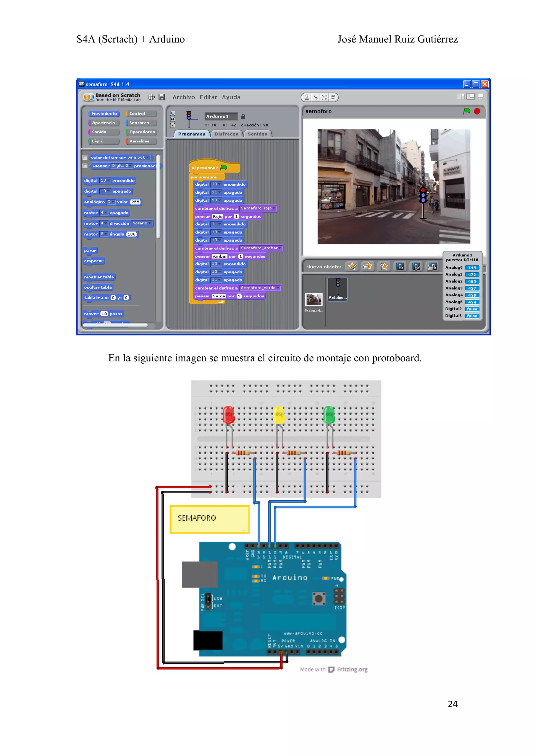
Task: Get a surprise sprite question-star icon
Action: (384, 266)
